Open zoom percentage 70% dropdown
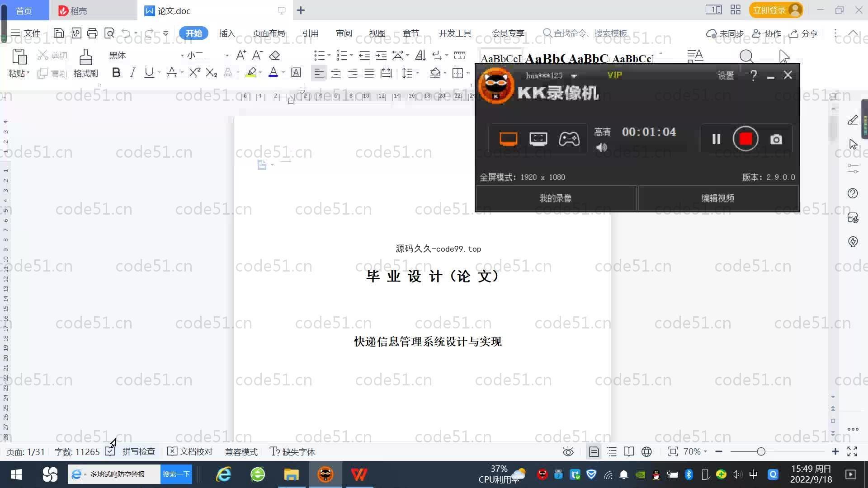This screenshot has width=868, height=488. [x=705, y=451]
